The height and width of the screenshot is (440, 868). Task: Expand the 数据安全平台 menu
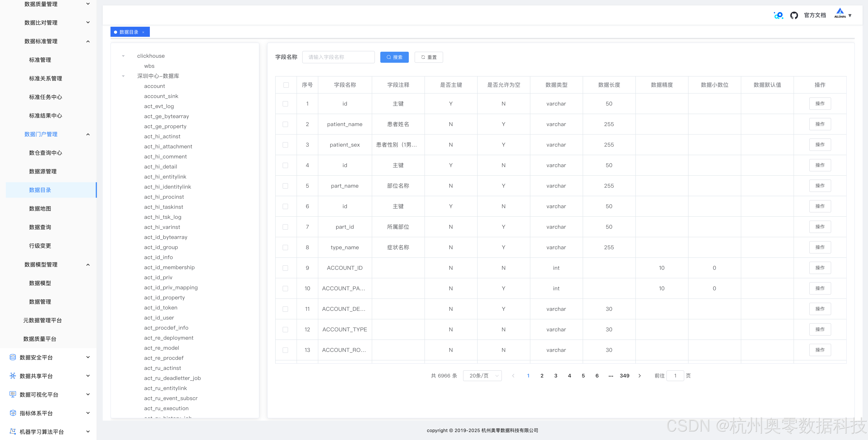click(x=88, y=357)
